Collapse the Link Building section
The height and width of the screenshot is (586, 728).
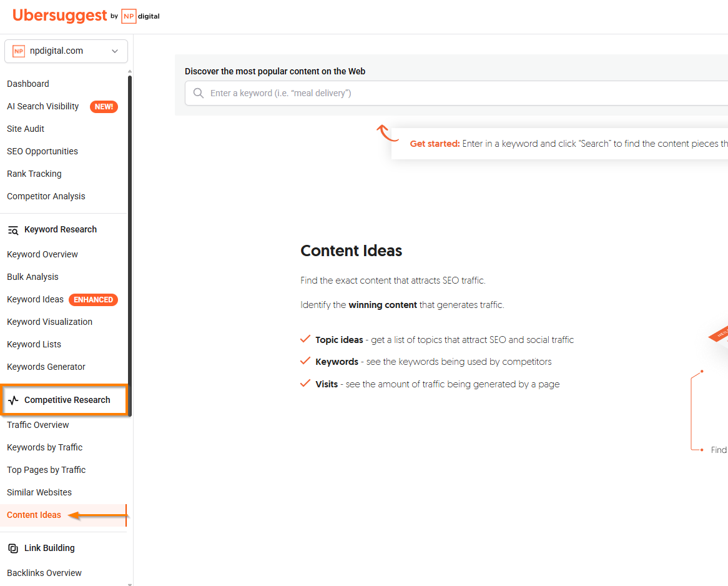tap(49, 548)
